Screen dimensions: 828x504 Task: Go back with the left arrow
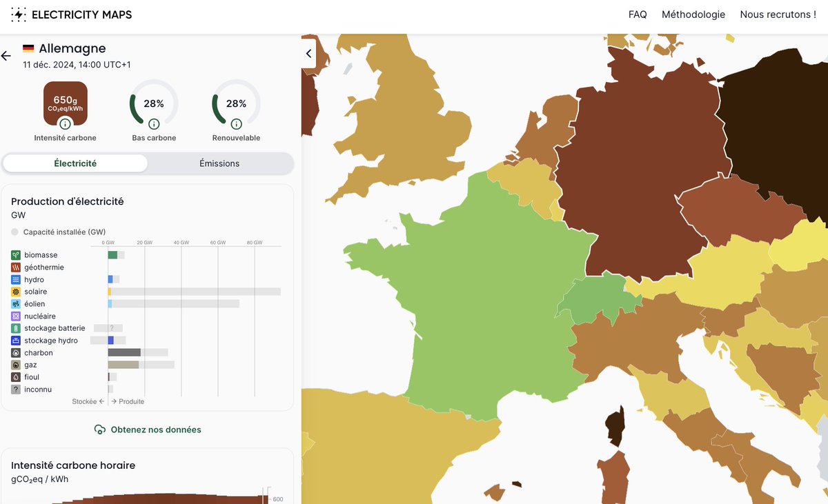click(x=6, y=56)
